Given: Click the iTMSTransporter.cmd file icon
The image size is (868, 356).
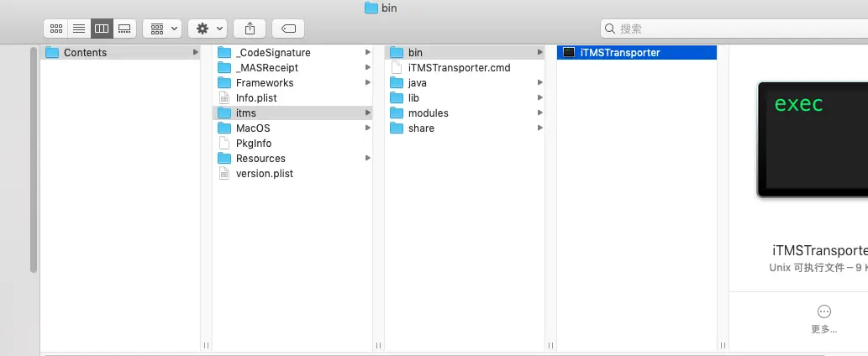Looking at the screenshot, I should (x=397, y=67).
